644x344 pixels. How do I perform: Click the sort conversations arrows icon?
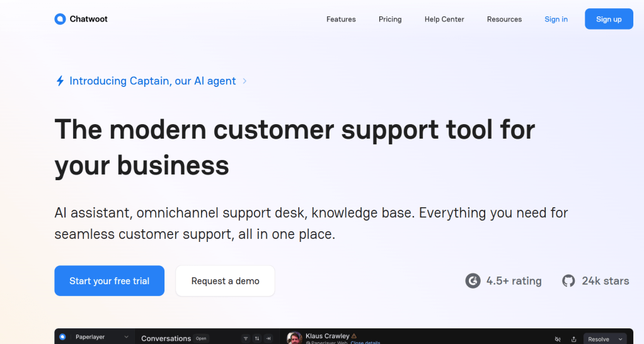click(x=257, y=338)
